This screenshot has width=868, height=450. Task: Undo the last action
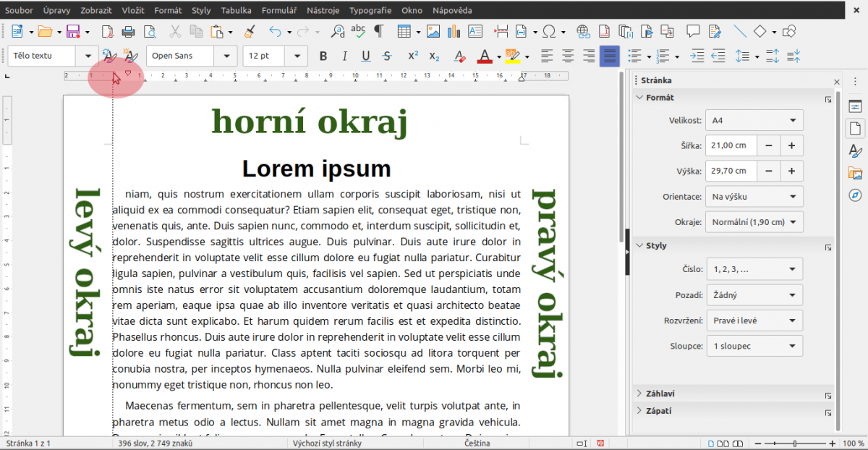(275, 32)
